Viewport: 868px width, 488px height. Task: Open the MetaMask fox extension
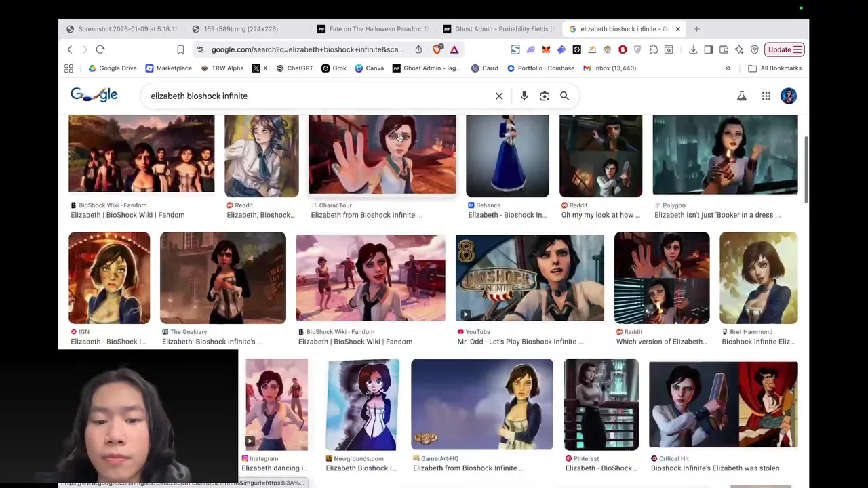546,49
